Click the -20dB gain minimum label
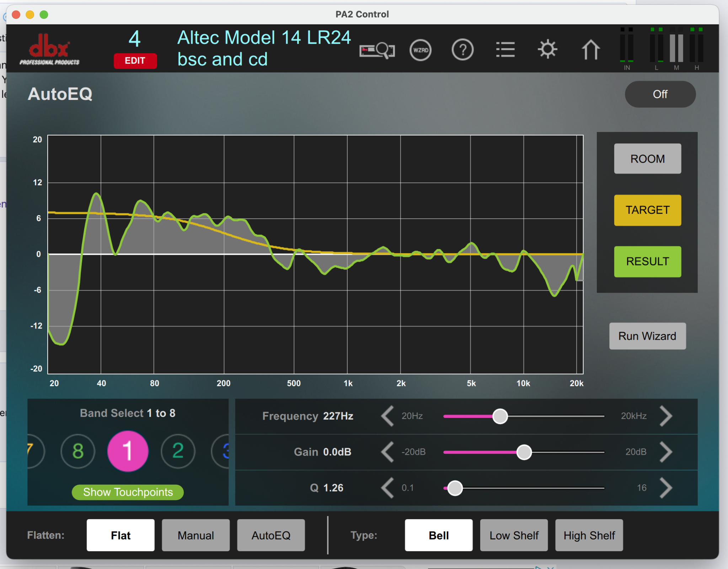The height and width of the screenshot is (569, 728). tap(413, 452)
